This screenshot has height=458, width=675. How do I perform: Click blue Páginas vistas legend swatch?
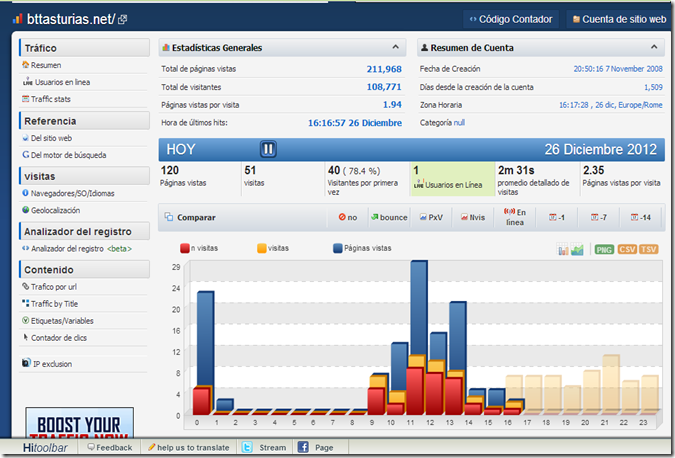click(x=338, y=248)
